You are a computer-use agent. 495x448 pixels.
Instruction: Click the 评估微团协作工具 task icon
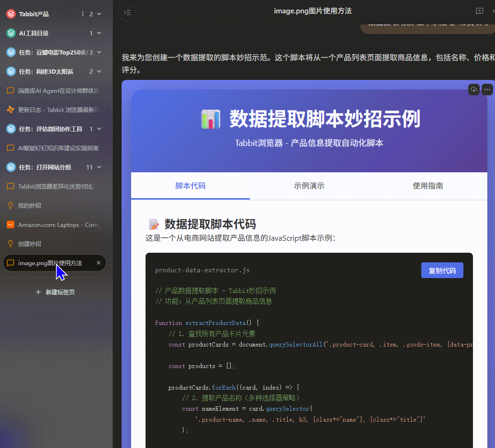tap(11, 129)
